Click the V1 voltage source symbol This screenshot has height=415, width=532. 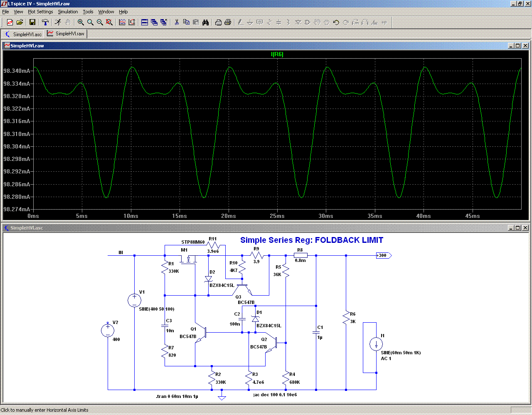pos(134,300)
